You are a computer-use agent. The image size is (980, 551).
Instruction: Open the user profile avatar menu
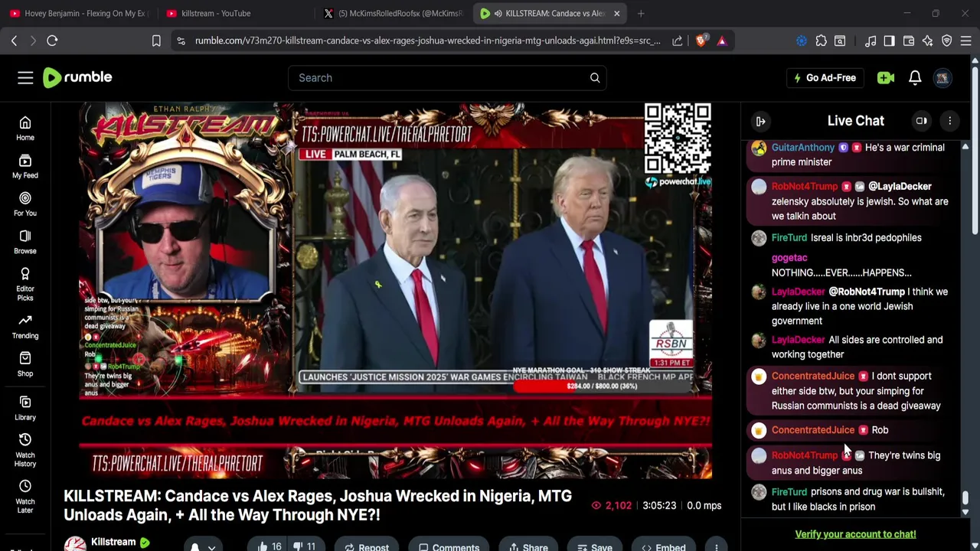pos(942,77)
